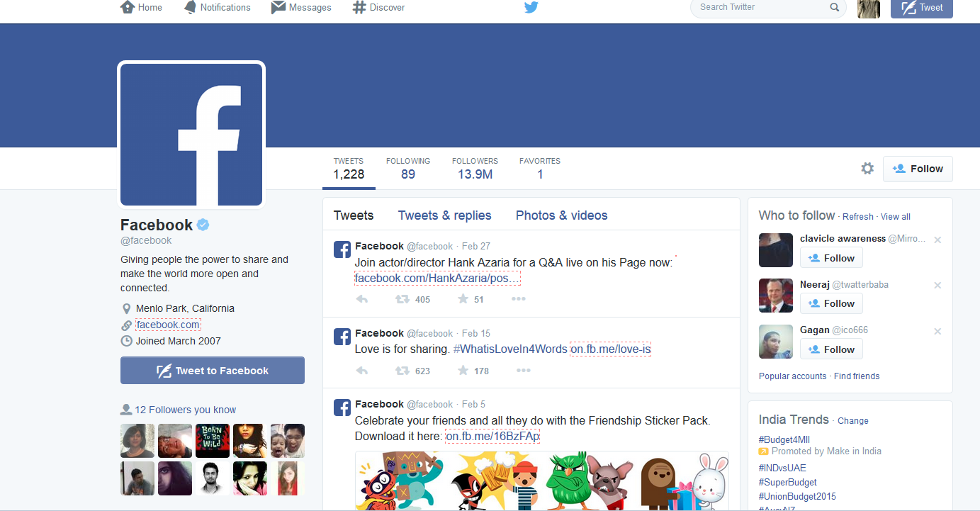Click the Born To Be Wild follower thumbnail
Image resolution: width=980 pixels, height=511 pixels.
tap(213, 441)
